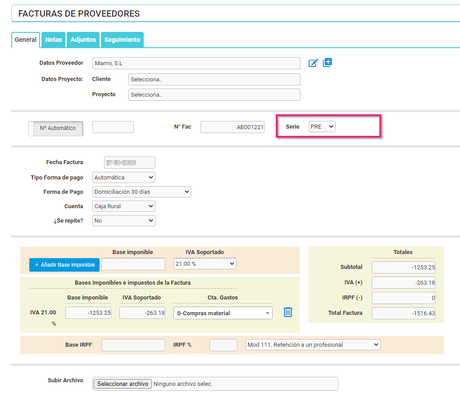The height and width of the screenshot is (398, 460).
Task: Switch to the Notas tab
Action: (53, 40)
